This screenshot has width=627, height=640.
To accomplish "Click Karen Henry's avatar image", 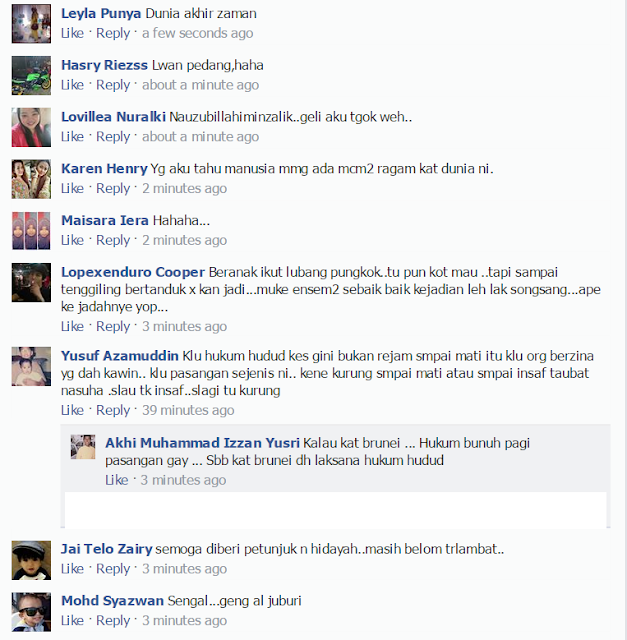I will (31, 179).
